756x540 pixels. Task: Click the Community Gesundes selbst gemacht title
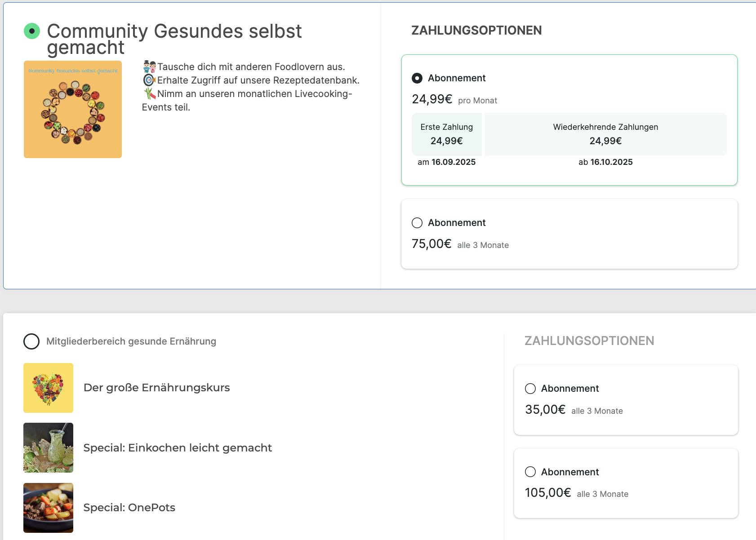[174, 39]
